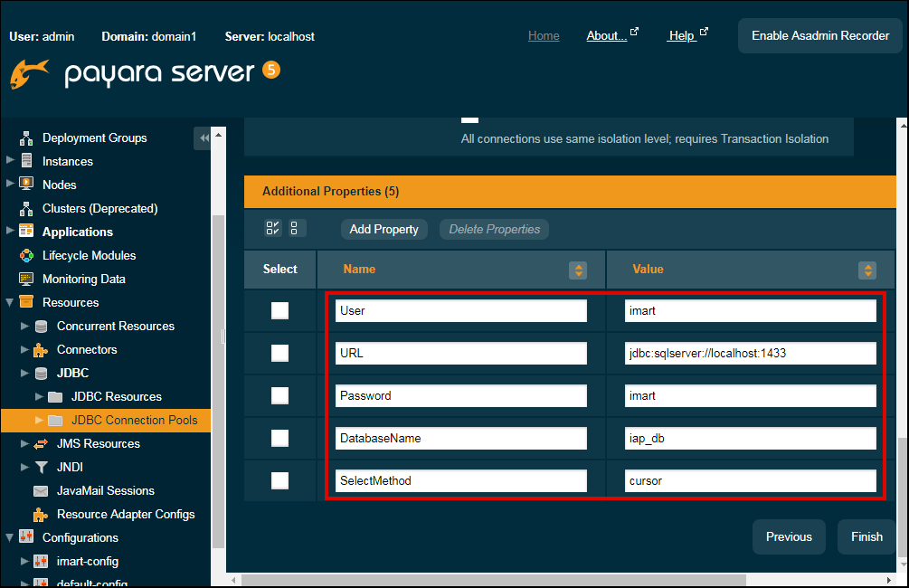
Task: Click the Deployment Groups tree icon
Action: click(26, 138)
